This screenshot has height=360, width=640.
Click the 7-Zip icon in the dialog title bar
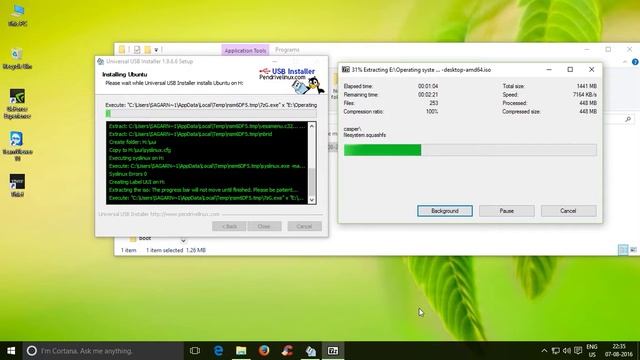(346, 70)
